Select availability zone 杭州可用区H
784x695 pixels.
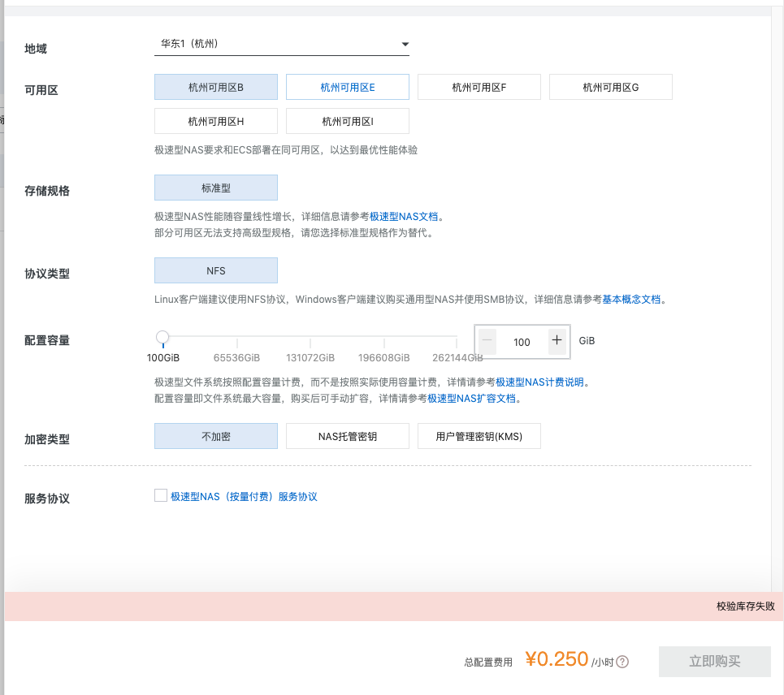(x=215, y=121)
